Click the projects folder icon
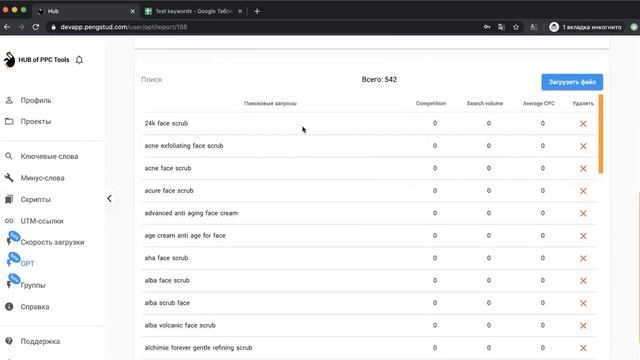The height and width of the screenshot is (360, 640). tap(9, 121)
